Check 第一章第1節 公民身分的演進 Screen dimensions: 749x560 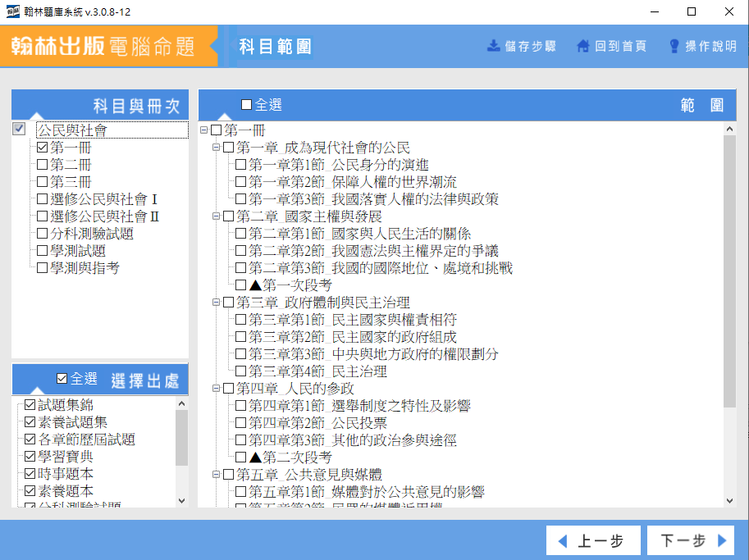tap(240, 165)
